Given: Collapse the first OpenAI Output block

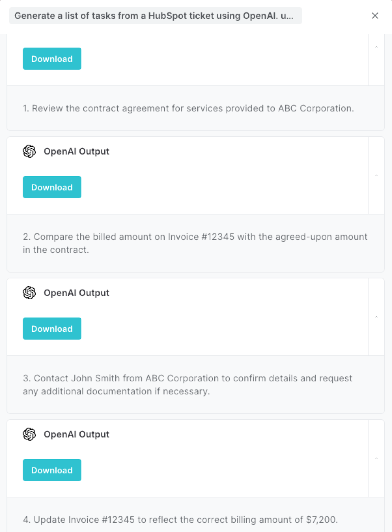Looking at the screenshot, I should coord(376,175).
